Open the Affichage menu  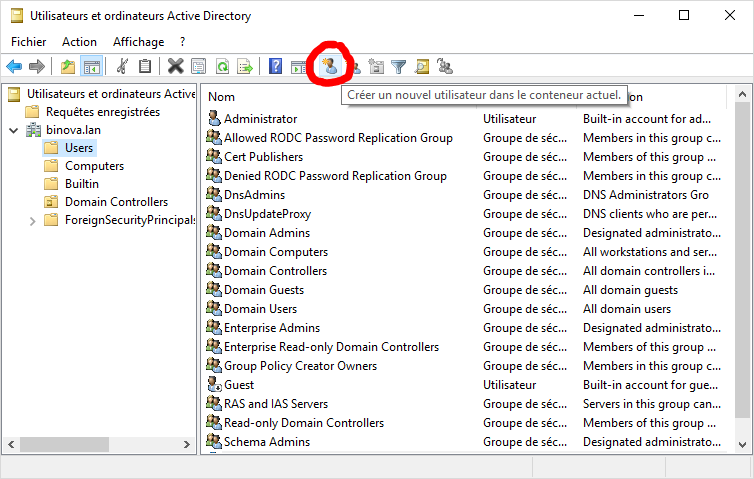coord(138,42)
